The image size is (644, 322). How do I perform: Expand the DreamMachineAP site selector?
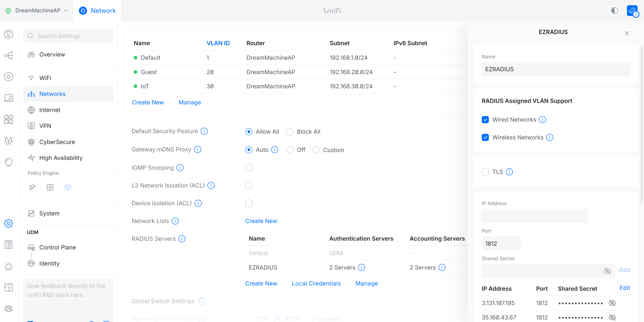tap(37, 10)
